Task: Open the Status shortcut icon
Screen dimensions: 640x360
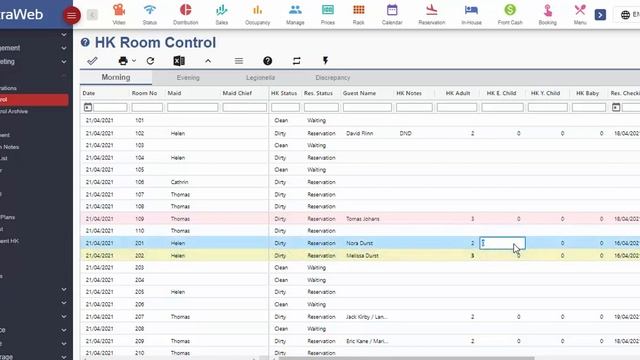Action: point(150,14)
